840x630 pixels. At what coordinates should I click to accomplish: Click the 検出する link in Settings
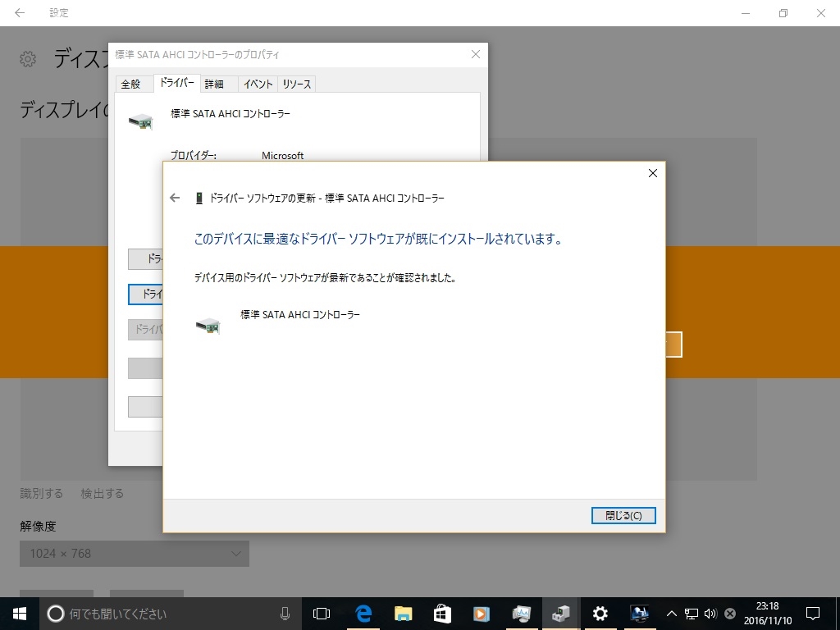click(102, 493)
